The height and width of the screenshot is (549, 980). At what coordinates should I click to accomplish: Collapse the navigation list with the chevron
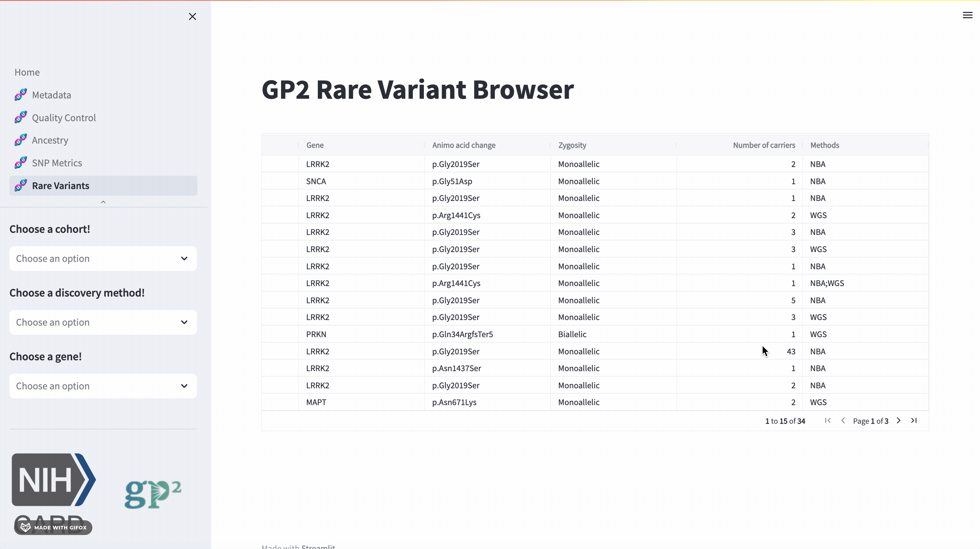[103, 202]
